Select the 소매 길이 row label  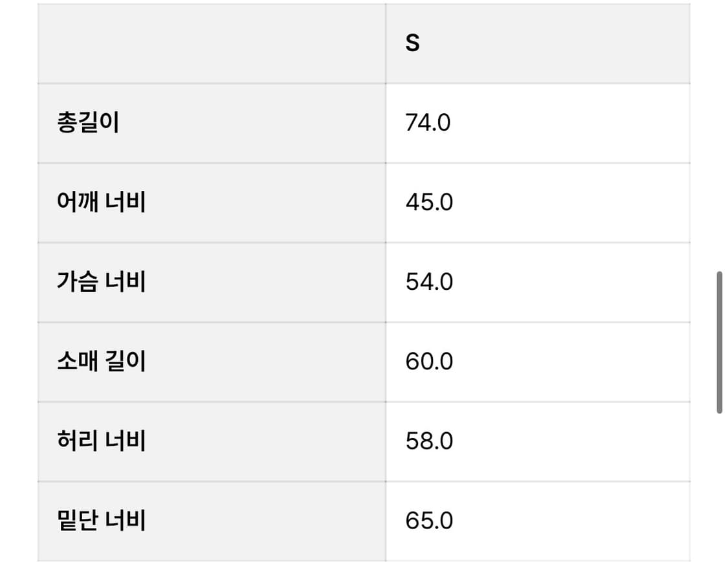pyautogui.click(x=101, y=361)
